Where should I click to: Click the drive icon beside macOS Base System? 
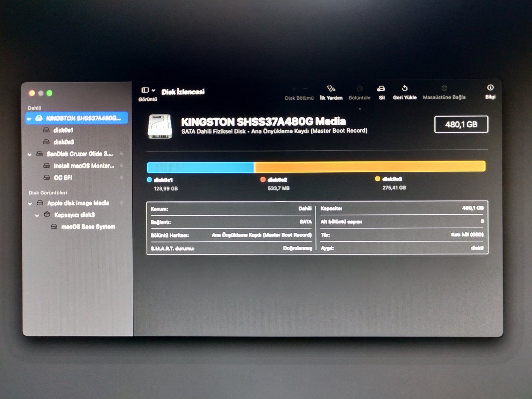(x=54, y=226)
